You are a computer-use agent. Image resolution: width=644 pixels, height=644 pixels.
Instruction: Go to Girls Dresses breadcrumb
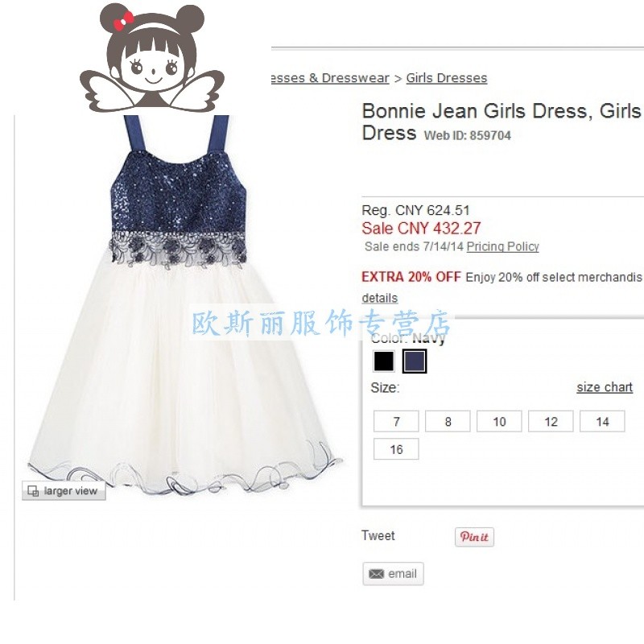[447, 78]
